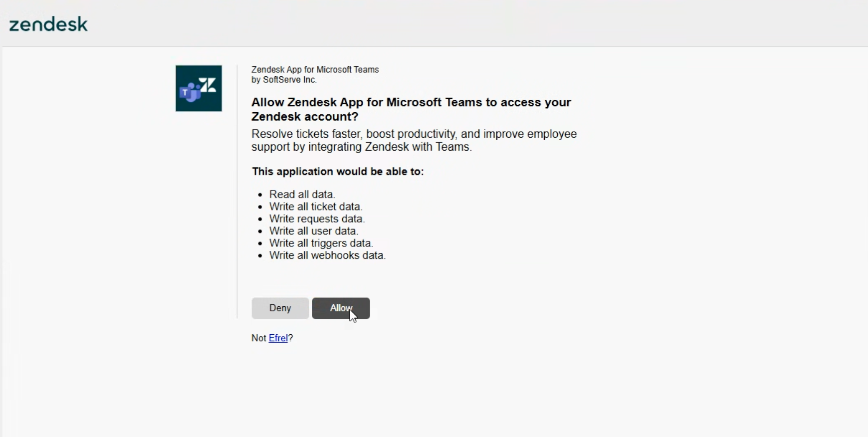Click the 'by SoftServe Inc.' text
The width and height of the screenshot is (868, 437).
pyautogui.click(x=284, y=80)
